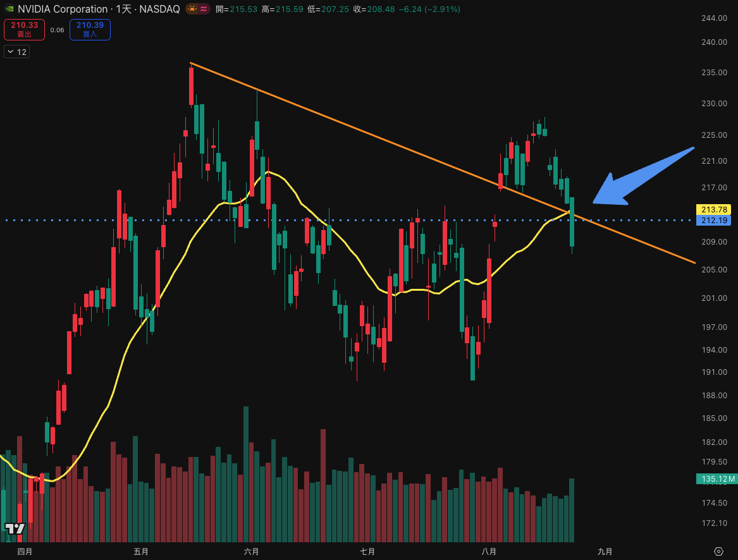Click the 九月 label on the time axis

pyautogui.click(x=605, y=551)
